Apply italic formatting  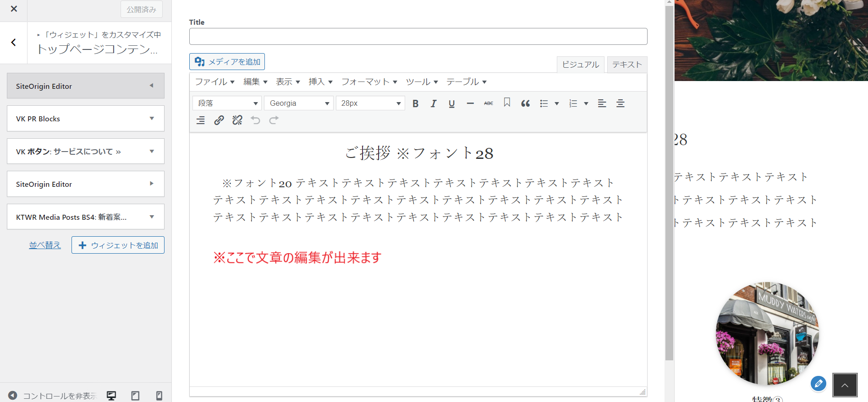[433, 103]
